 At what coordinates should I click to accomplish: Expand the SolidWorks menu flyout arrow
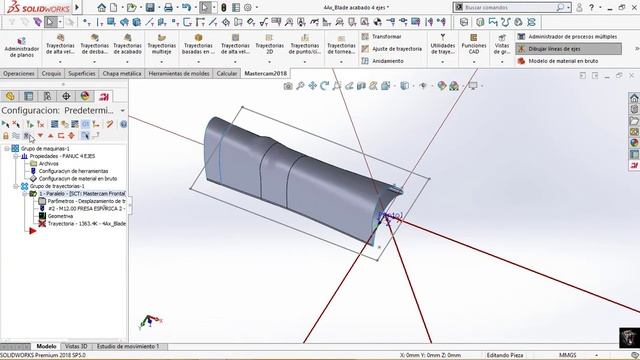pos(77,7)
